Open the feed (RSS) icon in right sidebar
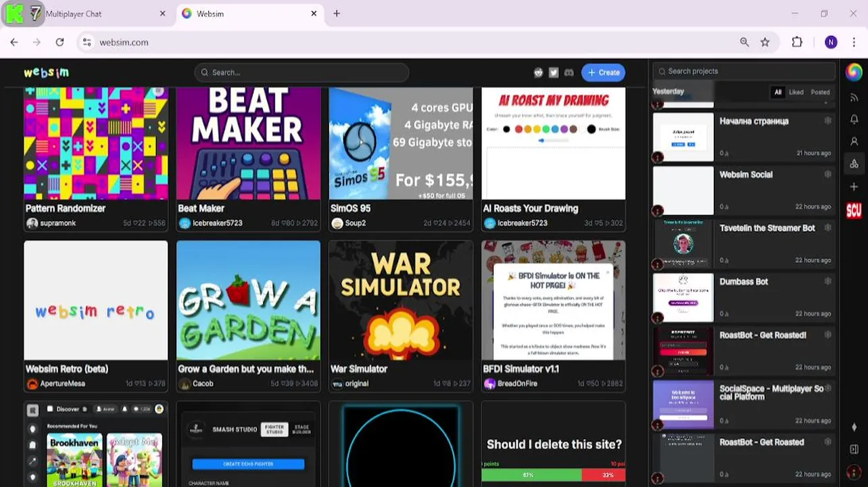 854,97
